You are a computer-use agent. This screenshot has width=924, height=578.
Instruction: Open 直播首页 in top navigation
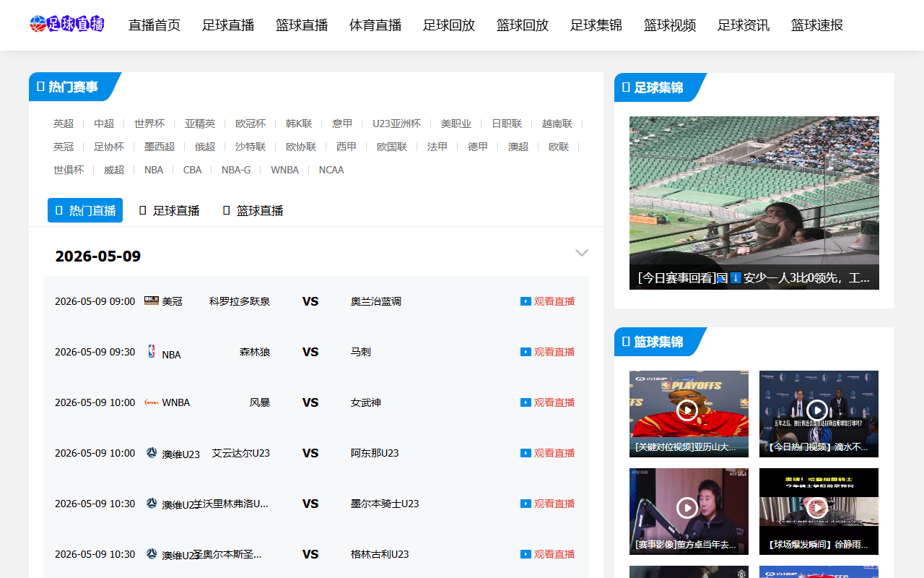pyautogui.click(x=154, y=25)
